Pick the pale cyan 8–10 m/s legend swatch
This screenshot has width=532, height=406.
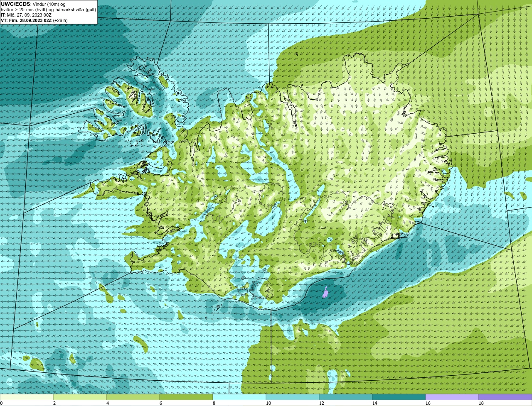[x=239, y=397]
